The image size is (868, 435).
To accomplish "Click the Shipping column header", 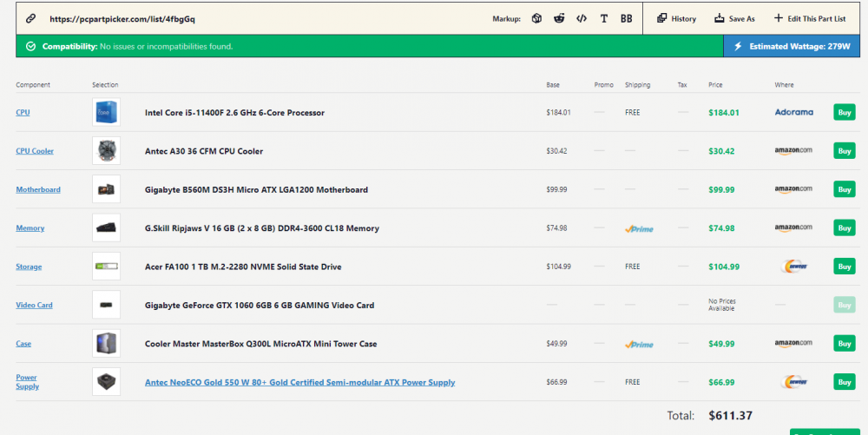I will click(638, 85).
